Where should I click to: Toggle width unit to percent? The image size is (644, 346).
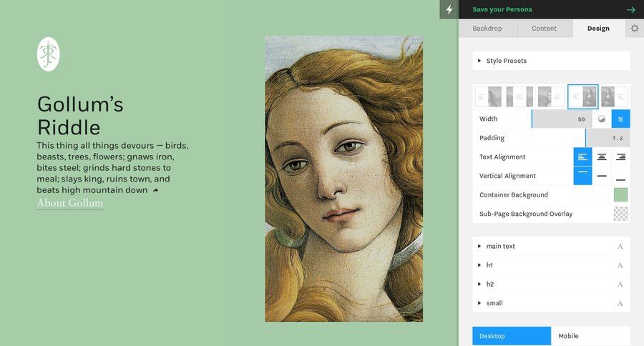coord(620,119)
